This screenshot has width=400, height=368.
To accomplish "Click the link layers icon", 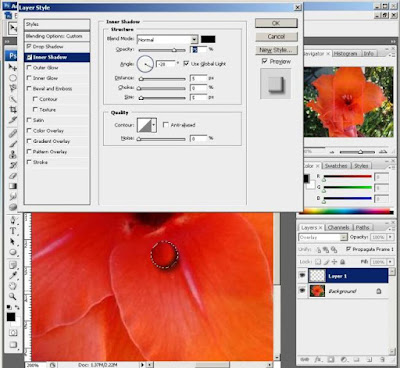I will point(305,360).
